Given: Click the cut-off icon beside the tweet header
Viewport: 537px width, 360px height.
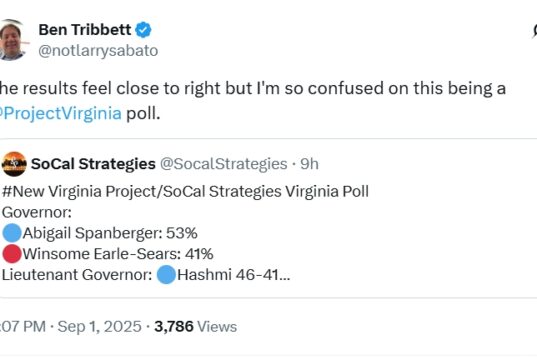Looking at the screenshot, I should tap(535, 31).
